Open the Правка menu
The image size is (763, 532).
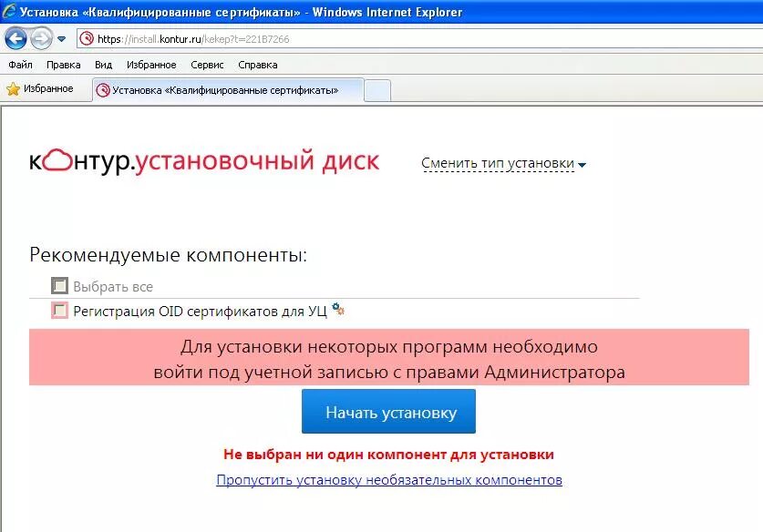pyautogui.click(x=63, y=65)
